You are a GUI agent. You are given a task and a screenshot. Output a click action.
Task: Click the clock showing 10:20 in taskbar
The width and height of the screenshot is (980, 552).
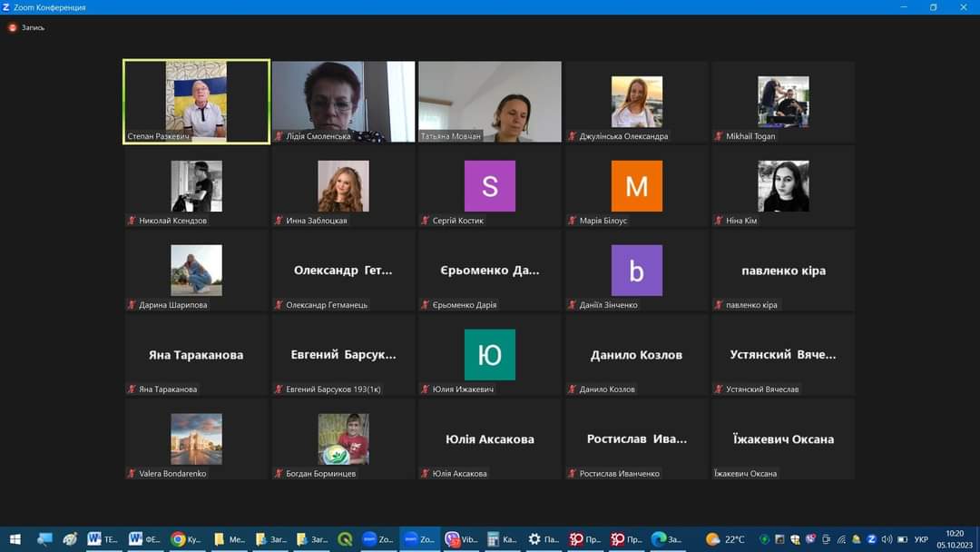[955, 539]
